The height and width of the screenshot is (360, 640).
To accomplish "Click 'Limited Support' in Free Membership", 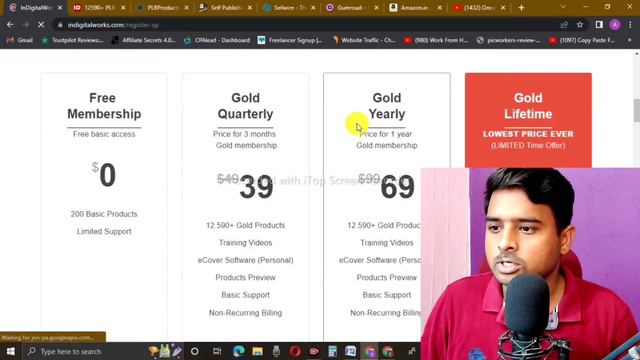I will coord(104,231).
